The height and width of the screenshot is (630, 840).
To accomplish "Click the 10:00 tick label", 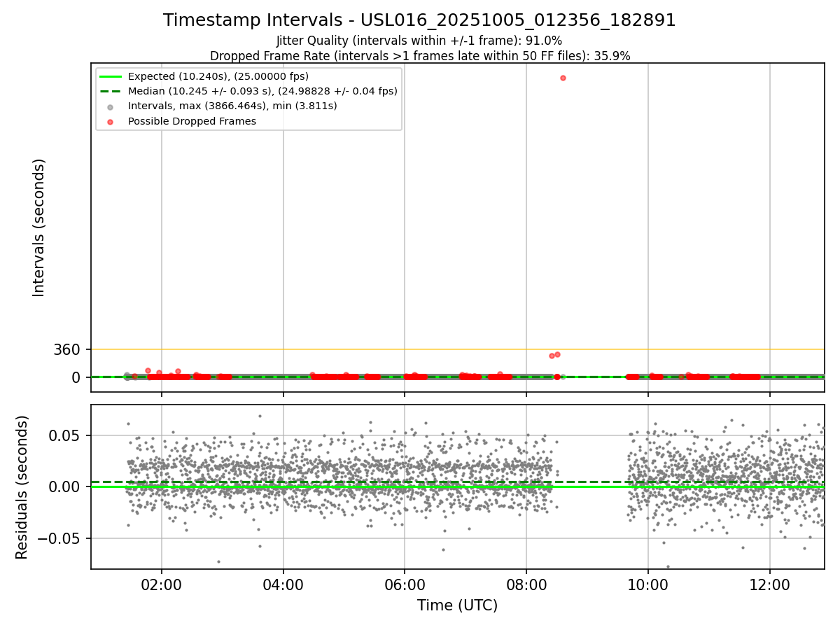I will [x=648, y=584].
